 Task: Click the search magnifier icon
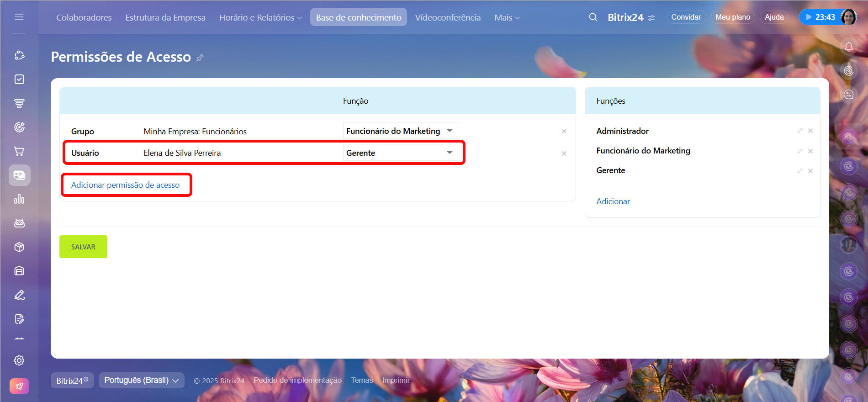coord(593,17)
